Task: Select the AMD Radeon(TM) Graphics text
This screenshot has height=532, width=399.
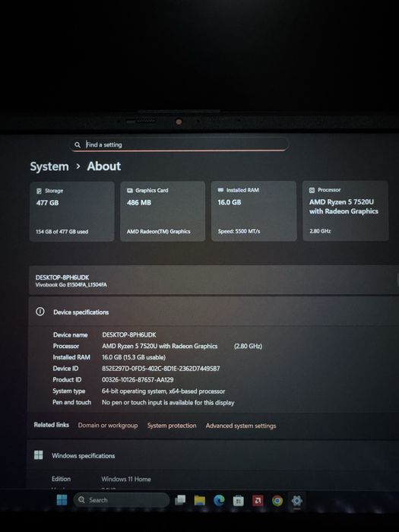Action: 158,231
